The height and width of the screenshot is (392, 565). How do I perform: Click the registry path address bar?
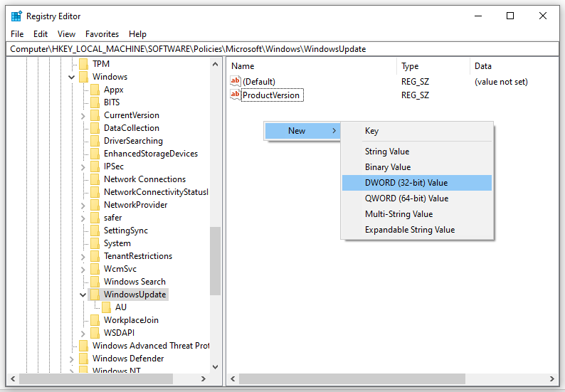tap(282, 49)
